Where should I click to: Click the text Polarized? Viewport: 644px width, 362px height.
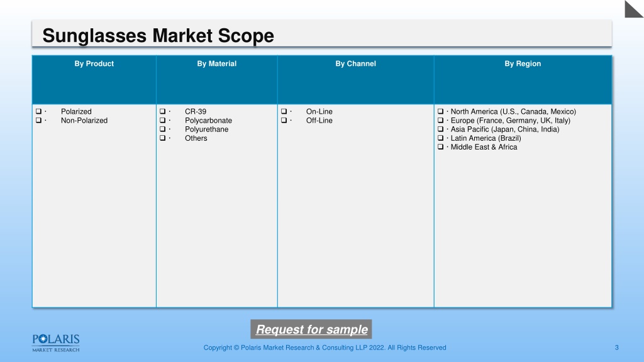click(x=76, y=112)
